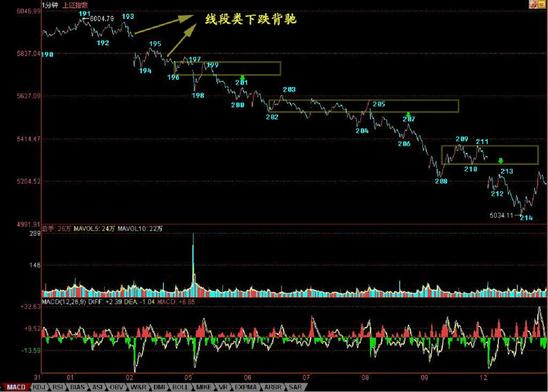Viewport: 548px width, 392px height.
Task: Click the 线段类下跌背驰 annotation text
Action: click(x=251, y=20)
